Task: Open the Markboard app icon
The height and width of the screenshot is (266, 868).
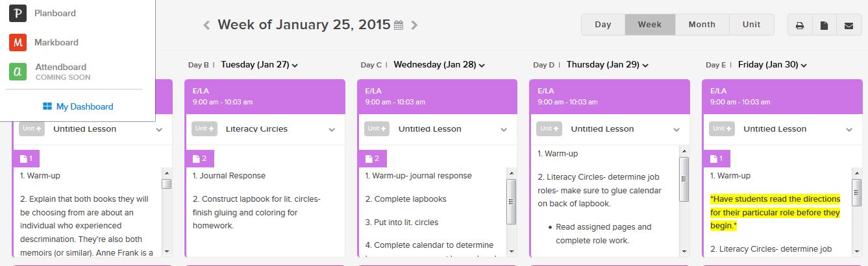Action: pos(18,42)
